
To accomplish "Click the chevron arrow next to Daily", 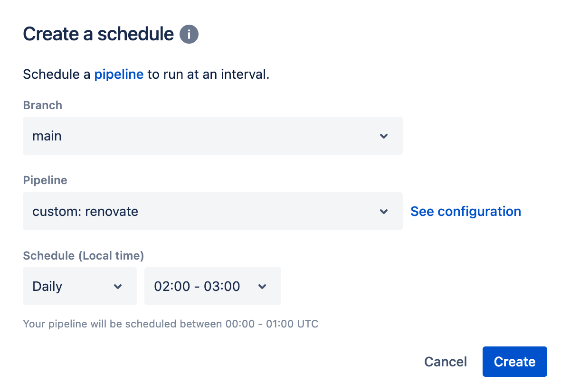I will 118,287.
